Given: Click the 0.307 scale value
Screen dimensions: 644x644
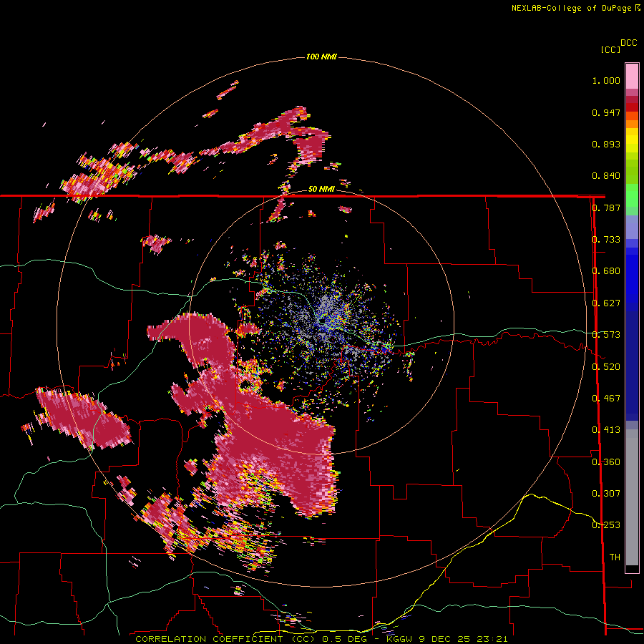Looking at the screenshot, I should coord(606,494).
